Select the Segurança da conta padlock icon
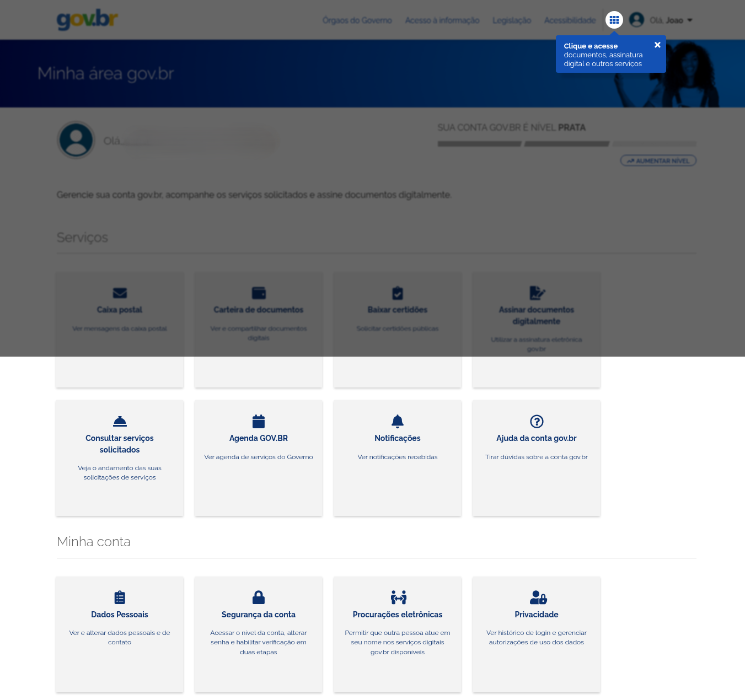 pos(258,597)
